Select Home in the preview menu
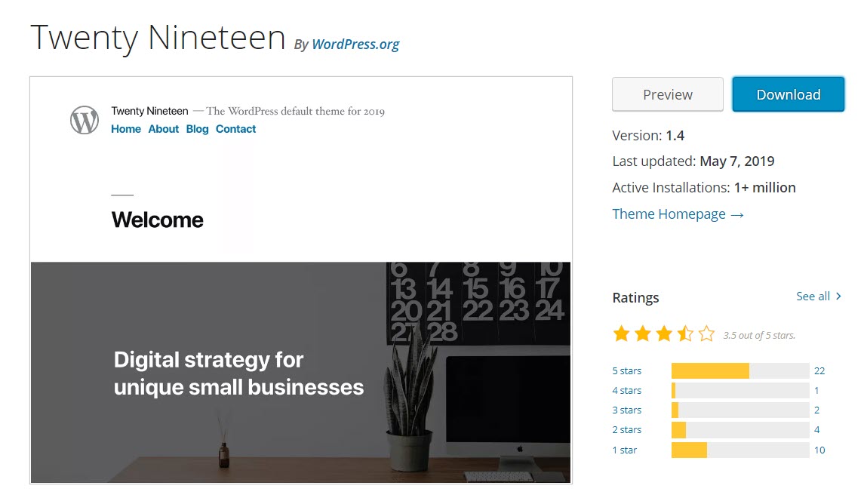 tap(126, 129)
